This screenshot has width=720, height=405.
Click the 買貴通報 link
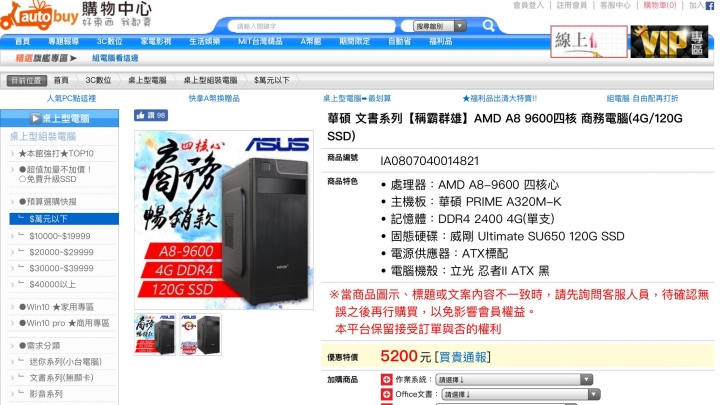pyautogui.click(x=463, y=357)
